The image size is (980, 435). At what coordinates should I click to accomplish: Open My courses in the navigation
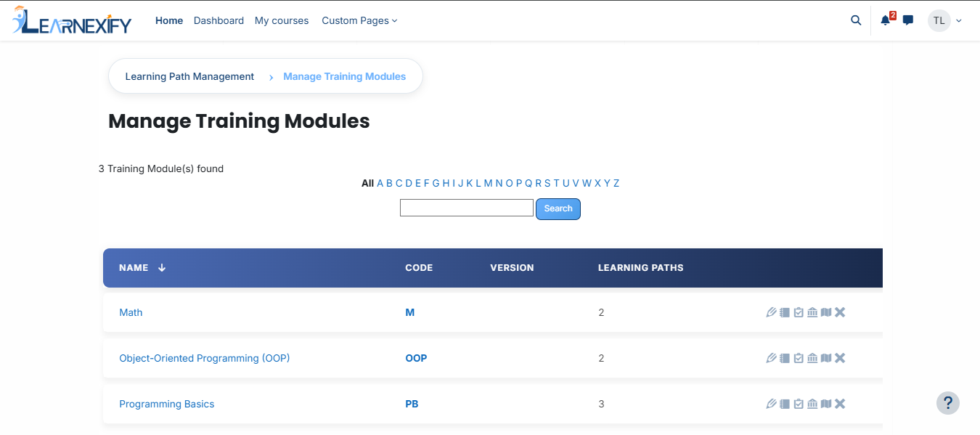point(282,20)
